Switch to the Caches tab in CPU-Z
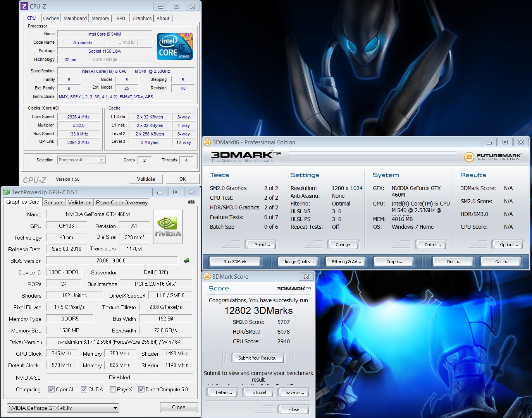The height and width of the screenshot is (418, 532). [51, 18]
